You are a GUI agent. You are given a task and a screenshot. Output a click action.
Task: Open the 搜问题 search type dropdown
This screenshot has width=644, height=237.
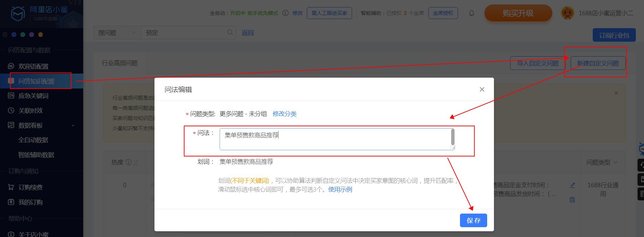pyautogui.click(x=117, y=33)
